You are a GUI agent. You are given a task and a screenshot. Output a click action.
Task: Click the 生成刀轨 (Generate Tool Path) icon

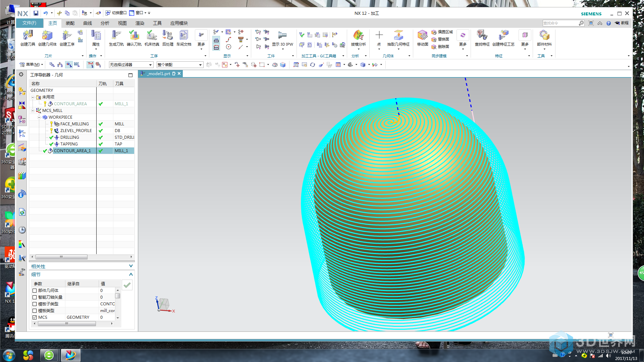pos(116,38)
